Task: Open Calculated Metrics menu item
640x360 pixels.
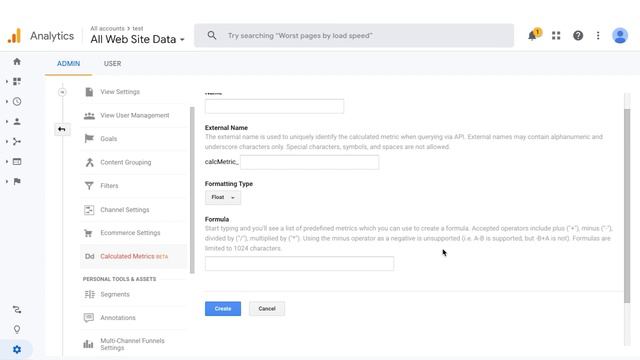Action: click(x=133, y=256)
